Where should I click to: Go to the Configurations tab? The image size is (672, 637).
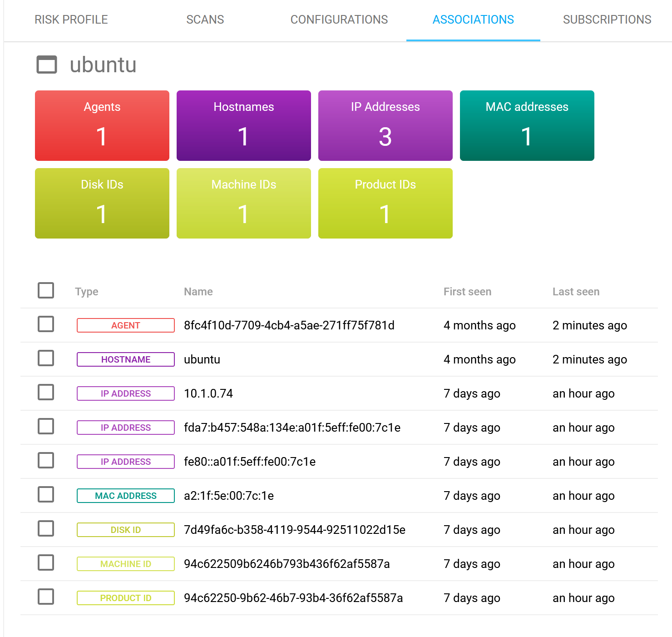pos(339,20)
